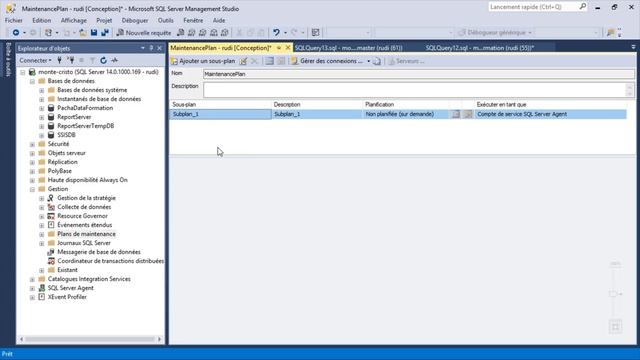
Task: Switch to SQLQuery12.sql tab
Action: (x=480, y=48)
